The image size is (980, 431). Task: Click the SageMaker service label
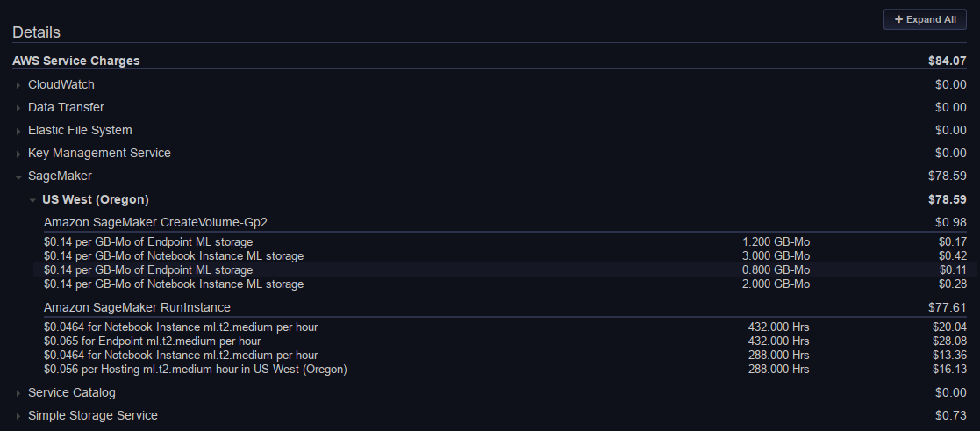pyautogui.click(x=60, y=176)
